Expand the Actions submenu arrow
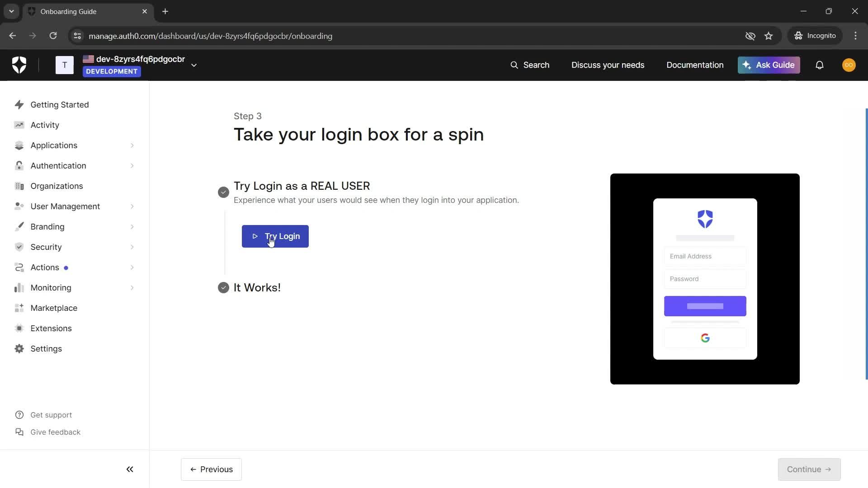Screen dimensions: 868x488 click(x=132, y=267)
